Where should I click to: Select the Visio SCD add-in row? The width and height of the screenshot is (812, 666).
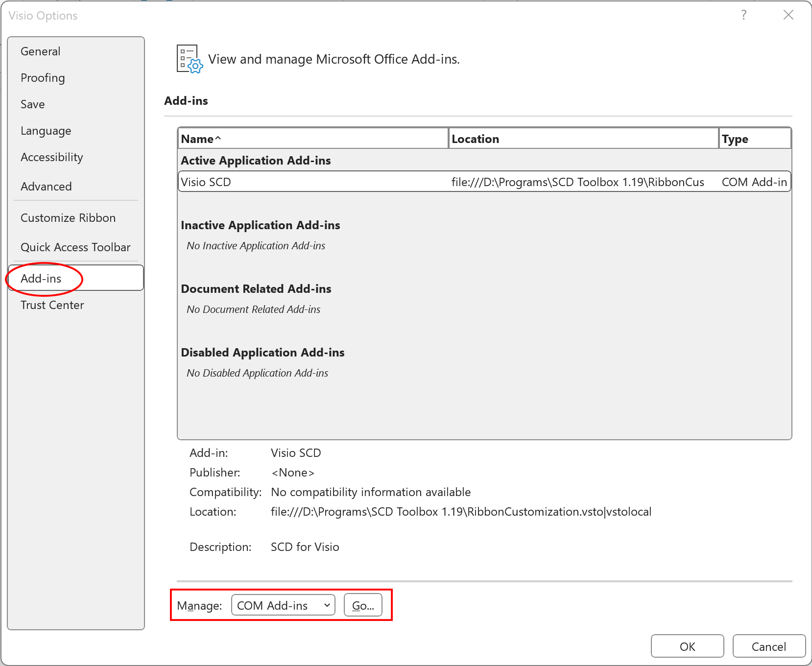485,182
